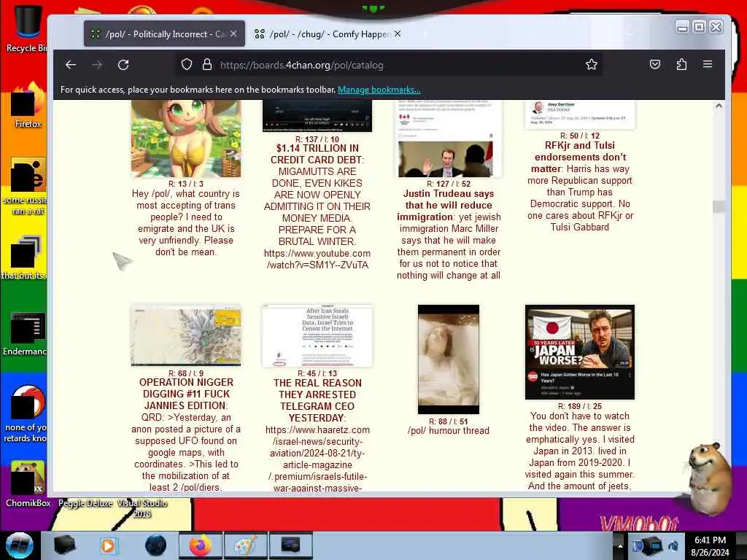
Task: Bookmark this page with the star icon
Action: coord(591,65)
